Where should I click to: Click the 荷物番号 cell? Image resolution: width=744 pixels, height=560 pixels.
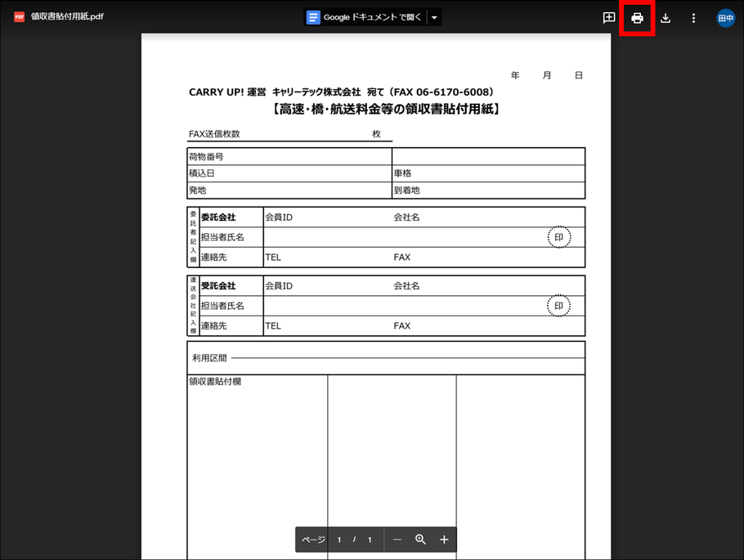(289, 157)
